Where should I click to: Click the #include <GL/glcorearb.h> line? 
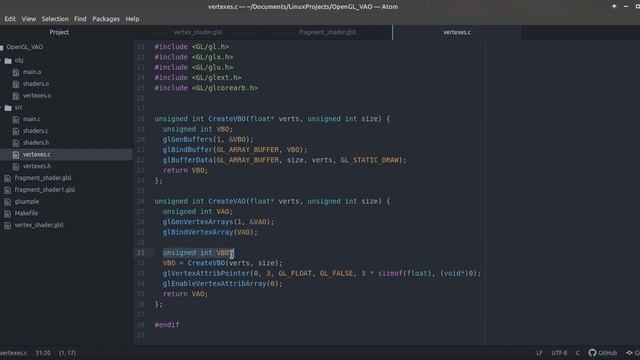(206, 88)
